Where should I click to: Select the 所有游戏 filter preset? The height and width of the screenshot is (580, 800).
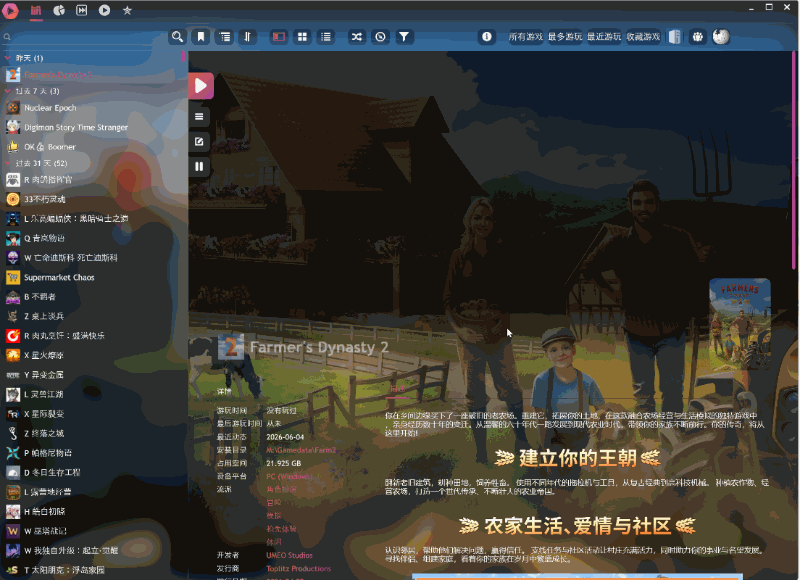click(526, 37)
